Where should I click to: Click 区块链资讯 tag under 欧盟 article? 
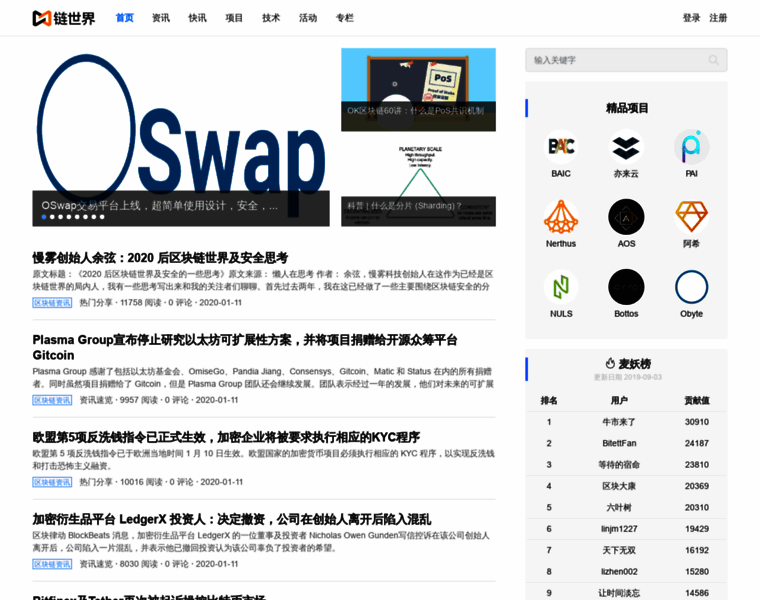(x=52, y=482)
